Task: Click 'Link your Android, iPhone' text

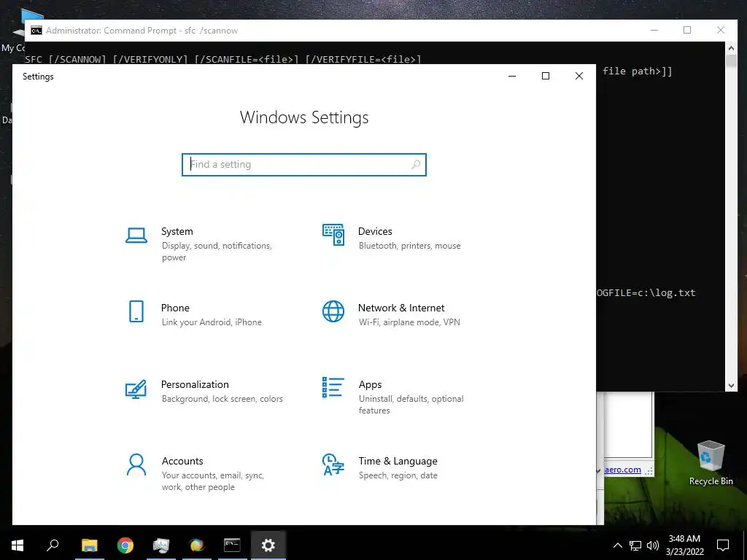Action: [x=212, y=322]
